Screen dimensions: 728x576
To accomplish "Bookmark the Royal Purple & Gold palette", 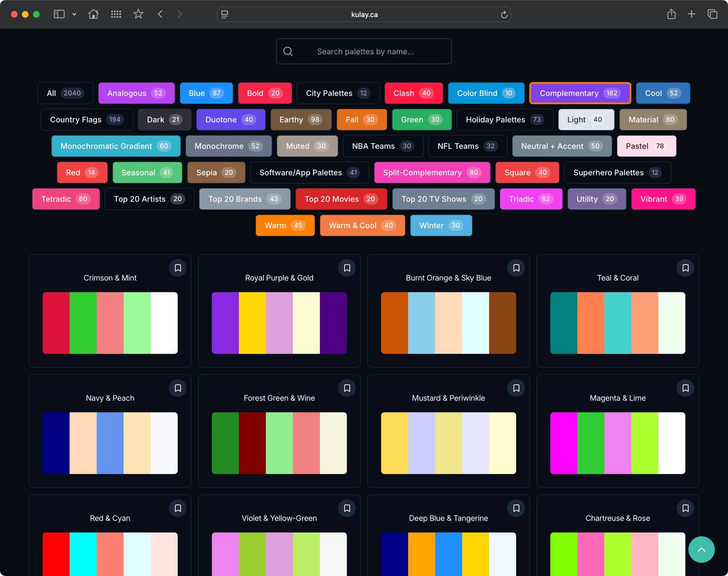I will pyautogui.click(x=347, y=268).
